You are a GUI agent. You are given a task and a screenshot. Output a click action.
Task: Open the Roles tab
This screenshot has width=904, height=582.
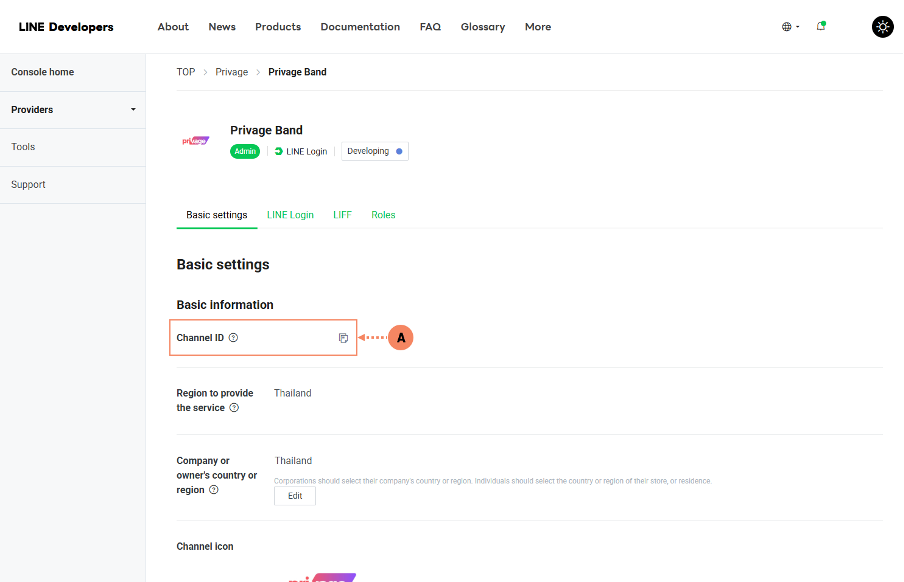click(x=383, y=215)
